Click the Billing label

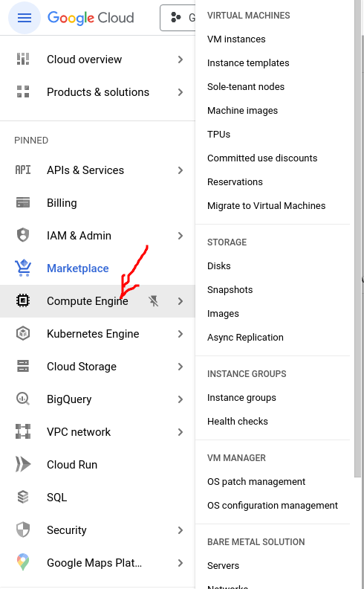[x=62, y=203]
